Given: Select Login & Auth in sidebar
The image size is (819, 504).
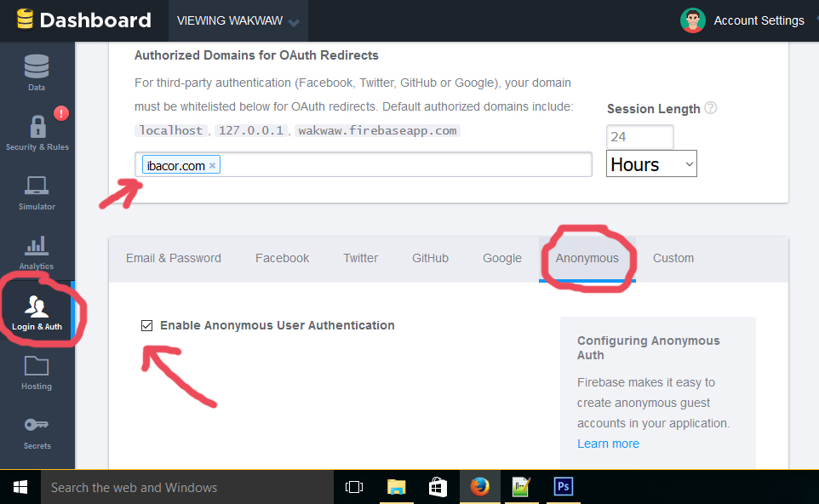Looking at the screenshot, I should 37,312.
